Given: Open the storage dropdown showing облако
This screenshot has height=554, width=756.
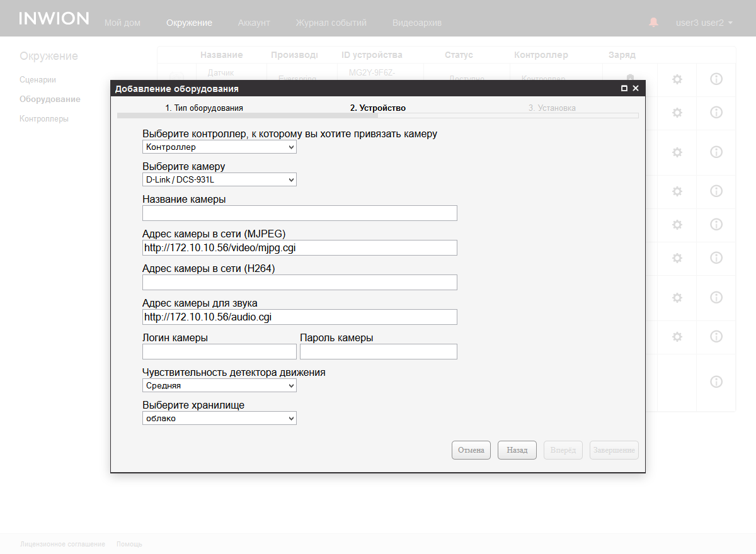Looking at the screenshot, I should [x=219, y=419].
